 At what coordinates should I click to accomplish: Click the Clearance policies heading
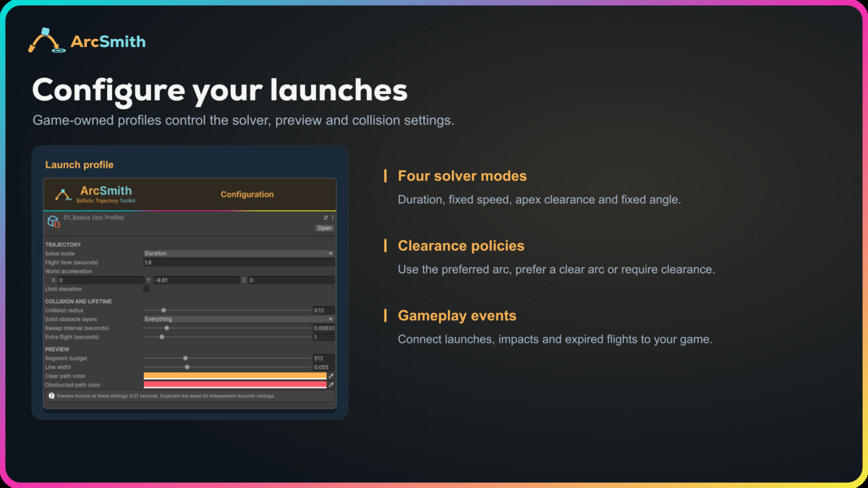(461, 246)
